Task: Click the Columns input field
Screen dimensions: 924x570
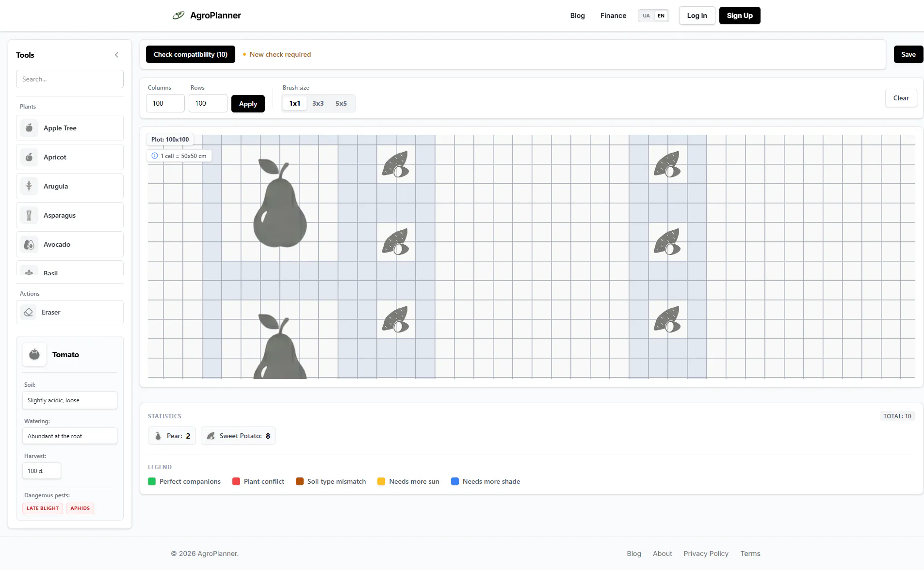Action: click(165, 103)
